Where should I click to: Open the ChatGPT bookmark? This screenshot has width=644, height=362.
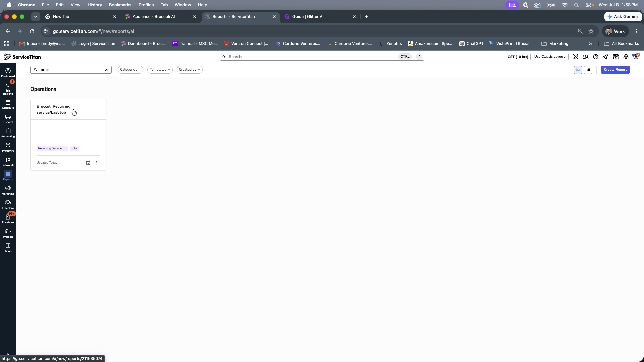(x=471, y=44)
